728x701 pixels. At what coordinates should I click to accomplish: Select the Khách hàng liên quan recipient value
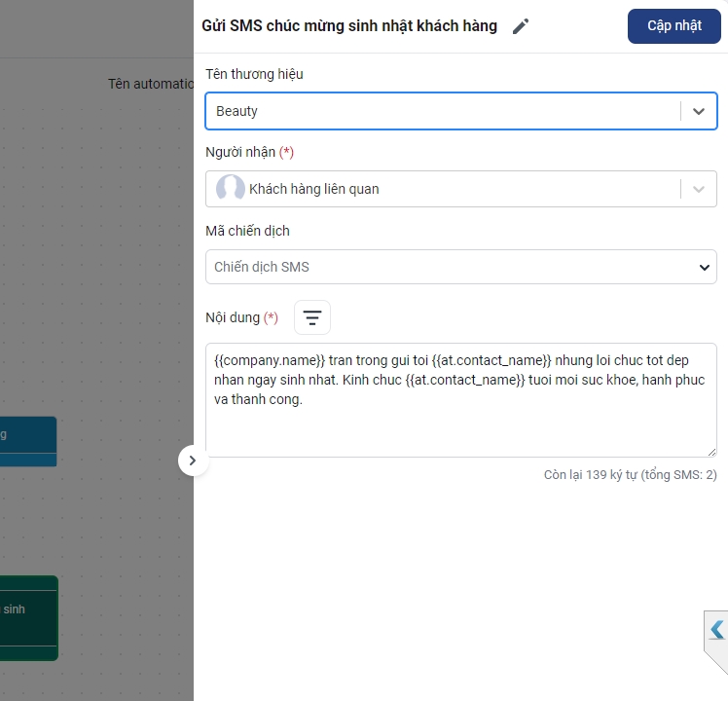coord(314,189)
